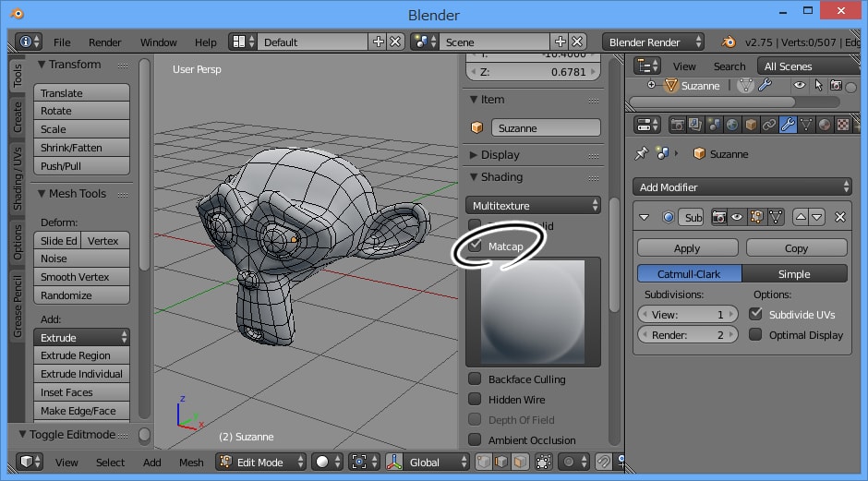
Task: Click the wrench modifier icon in Outliner row
Action: point(765,85)
